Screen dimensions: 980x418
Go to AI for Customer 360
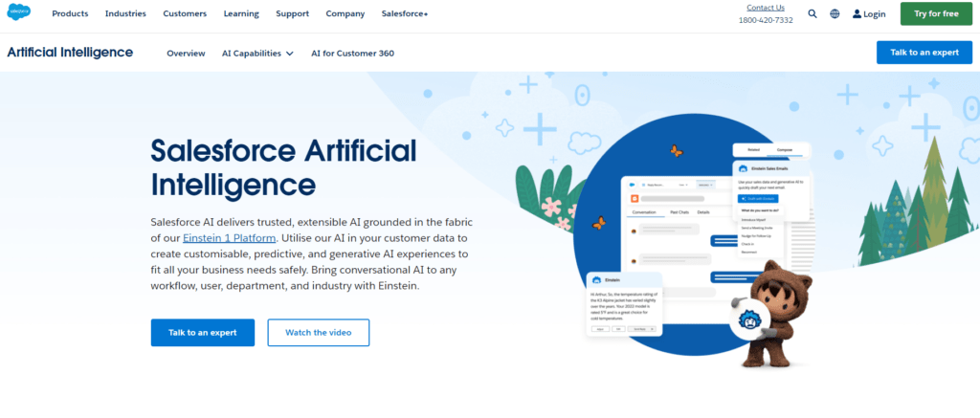click(352, 54)
